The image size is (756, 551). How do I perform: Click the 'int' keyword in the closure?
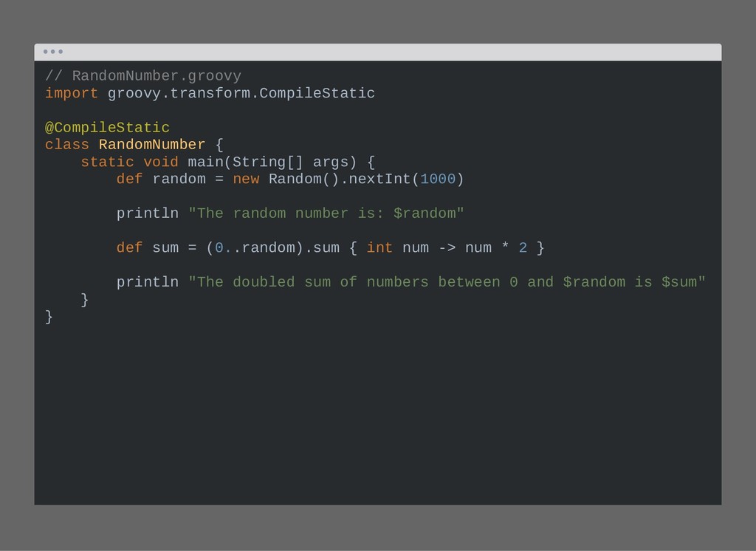[379, 248]
